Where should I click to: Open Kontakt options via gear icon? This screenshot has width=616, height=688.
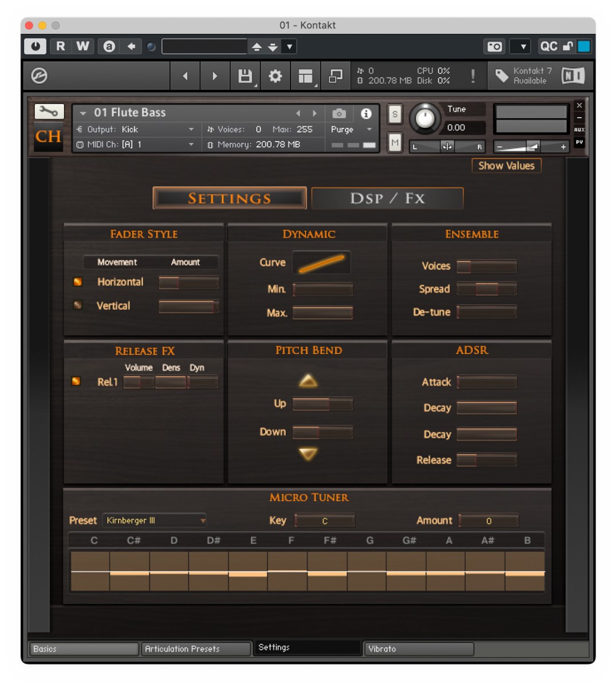[x=275, y=76]
